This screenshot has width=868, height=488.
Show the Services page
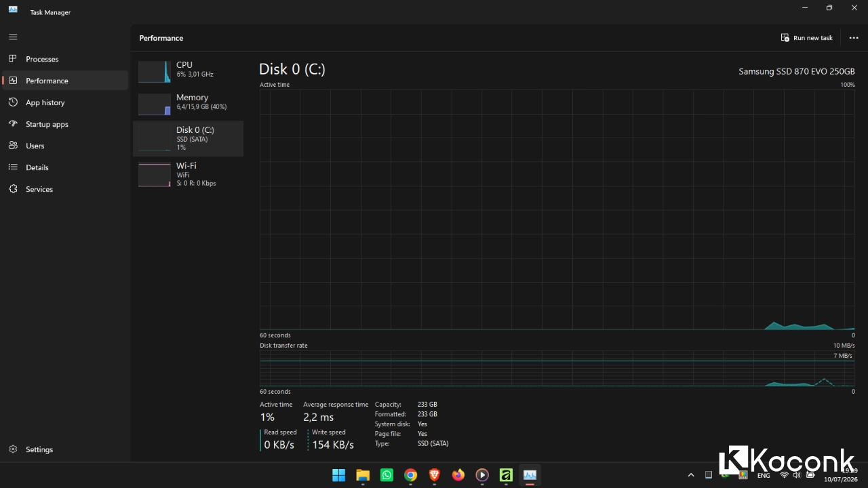click(x=65, y=189)
